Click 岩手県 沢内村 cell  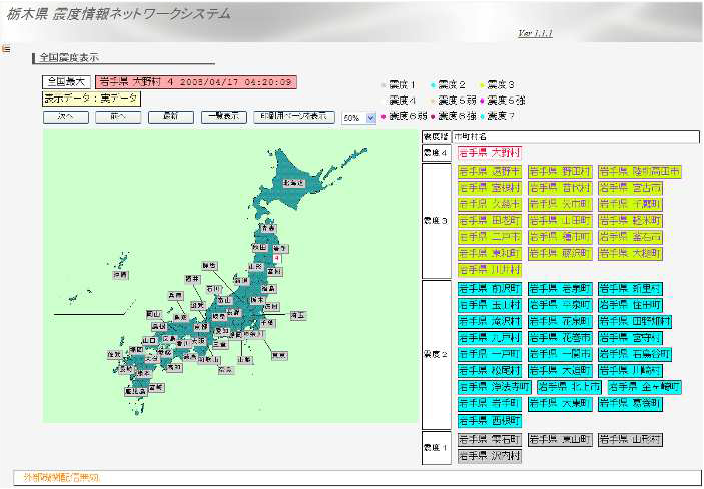tap(490, 456)
